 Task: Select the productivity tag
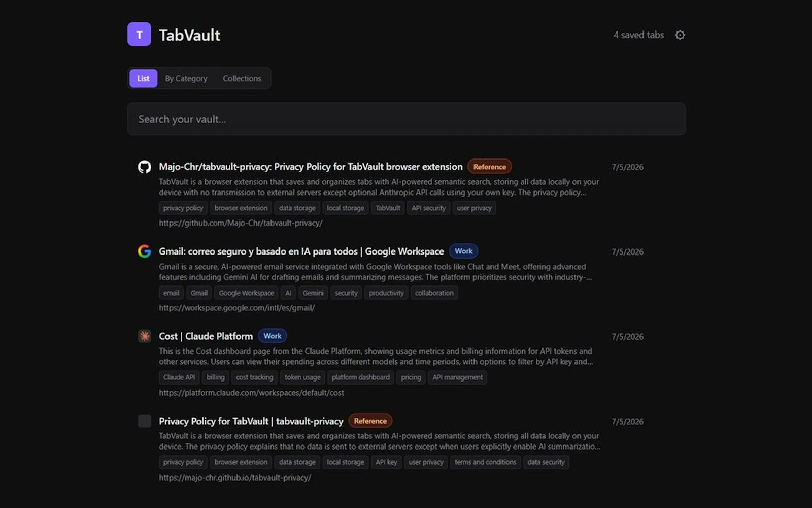386,293
